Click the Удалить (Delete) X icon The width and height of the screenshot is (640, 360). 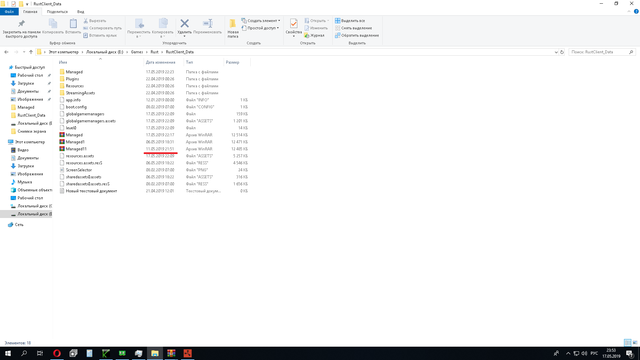(184, 24)
